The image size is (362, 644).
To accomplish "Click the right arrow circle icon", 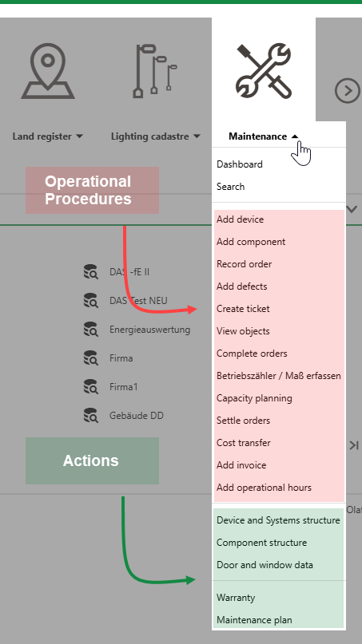I will coord(347,91).
